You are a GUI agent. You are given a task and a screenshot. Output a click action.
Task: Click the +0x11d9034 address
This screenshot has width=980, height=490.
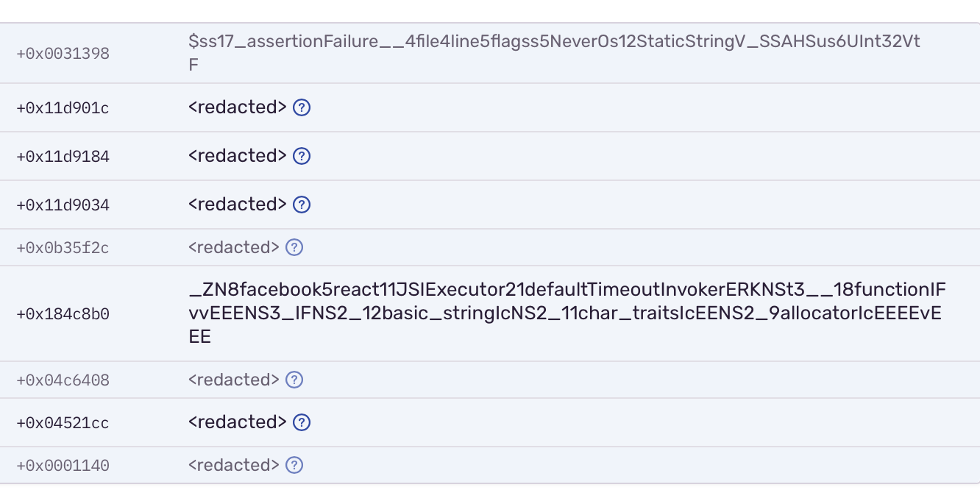pos(63,205)
